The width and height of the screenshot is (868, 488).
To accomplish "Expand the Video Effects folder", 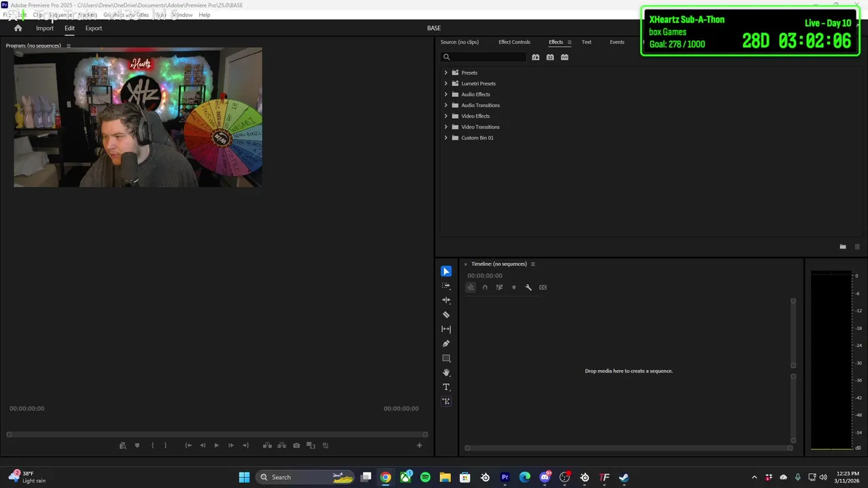I will click(446, 116).
